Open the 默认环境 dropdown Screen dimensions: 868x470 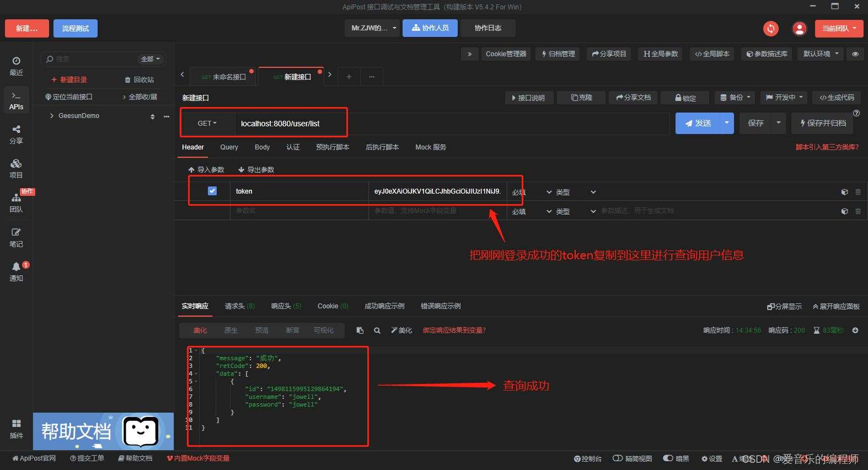(821, 54)
